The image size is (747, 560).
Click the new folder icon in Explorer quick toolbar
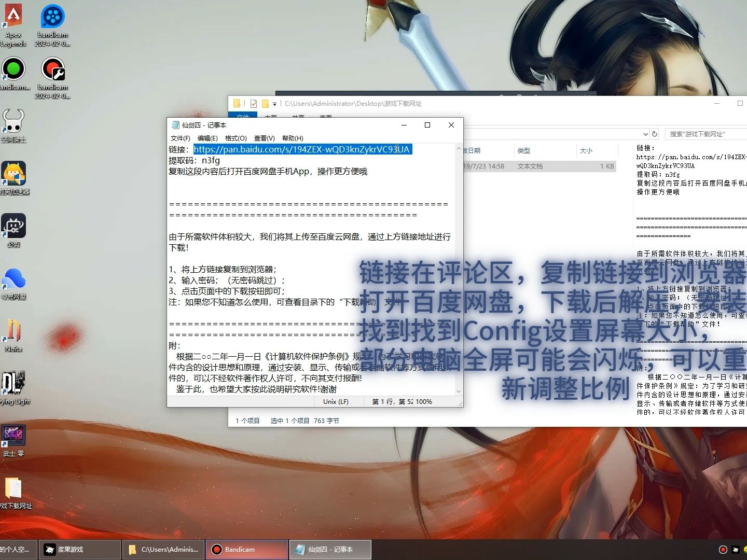pos(265,103)
